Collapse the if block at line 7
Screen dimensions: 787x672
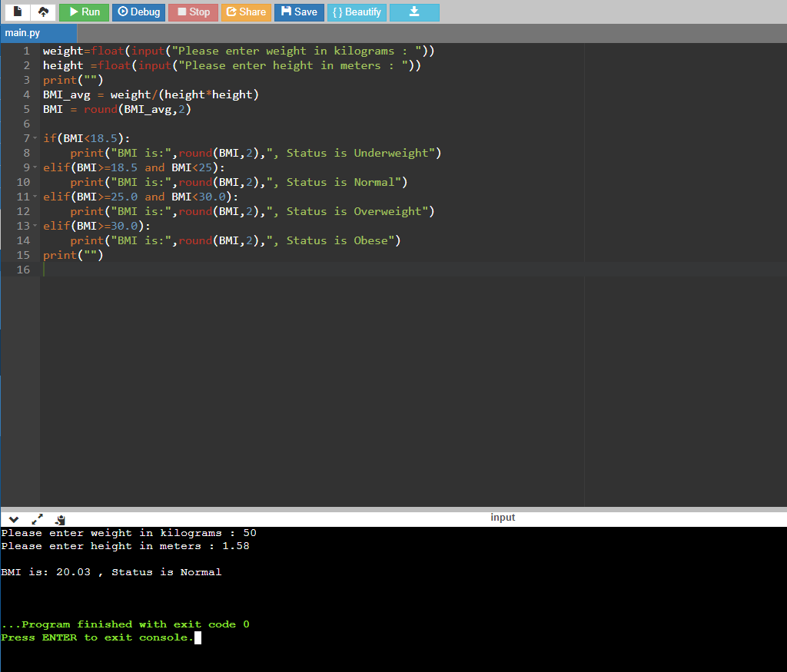coord(35,138)
